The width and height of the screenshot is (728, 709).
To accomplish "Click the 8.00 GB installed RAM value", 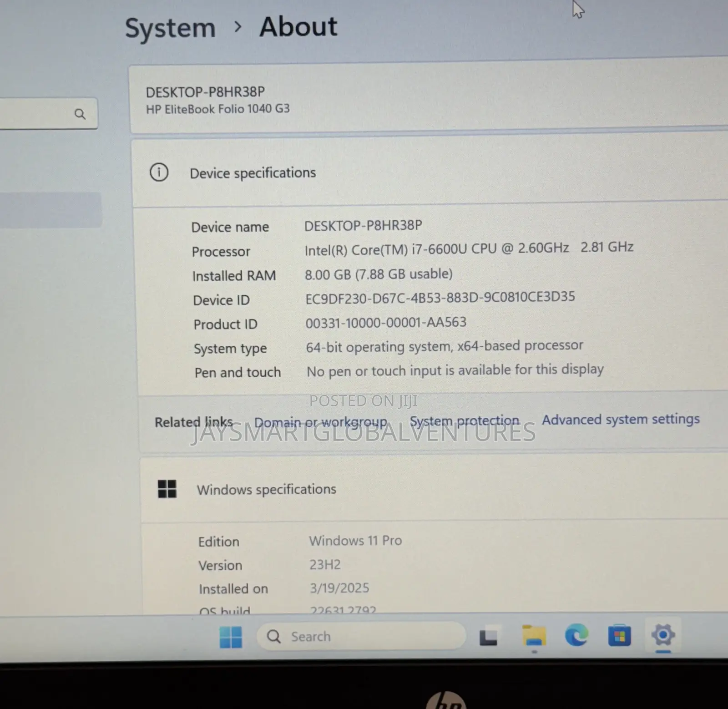I will [x=379, y=274].
